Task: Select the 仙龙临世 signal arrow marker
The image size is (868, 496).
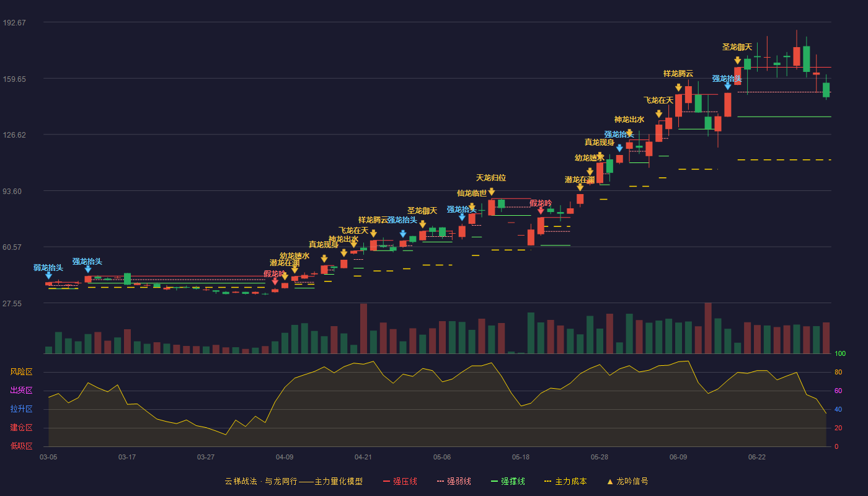Action: (472, 207)
